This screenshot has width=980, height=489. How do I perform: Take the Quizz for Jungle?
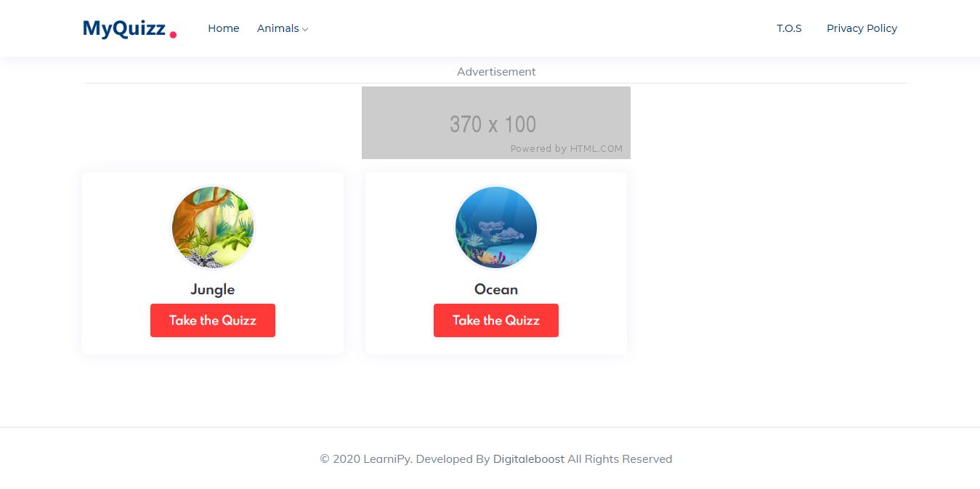coord(213,320)
